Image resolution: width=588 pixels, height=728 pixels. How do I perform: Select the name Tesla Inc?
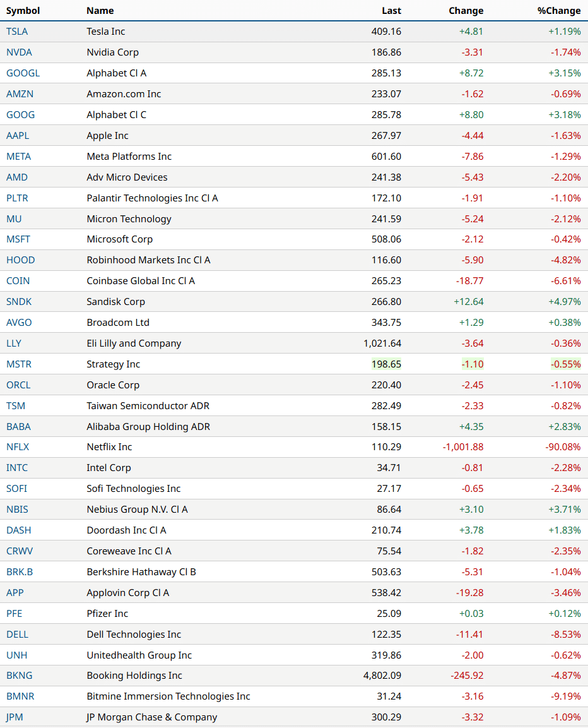click(x=106, y=32)
